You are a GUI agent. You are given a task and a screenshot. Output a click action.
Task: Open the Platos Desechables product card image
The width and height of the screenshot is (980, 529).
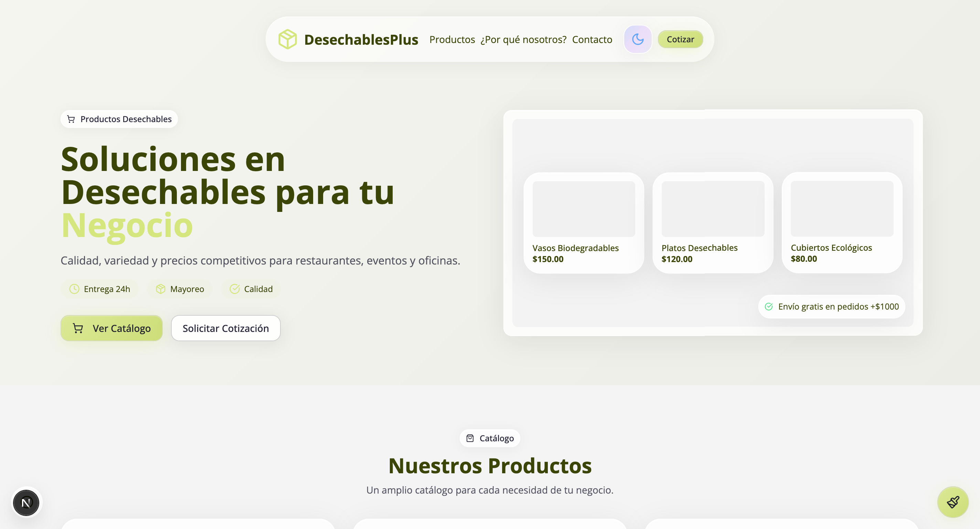coord(713,209)
